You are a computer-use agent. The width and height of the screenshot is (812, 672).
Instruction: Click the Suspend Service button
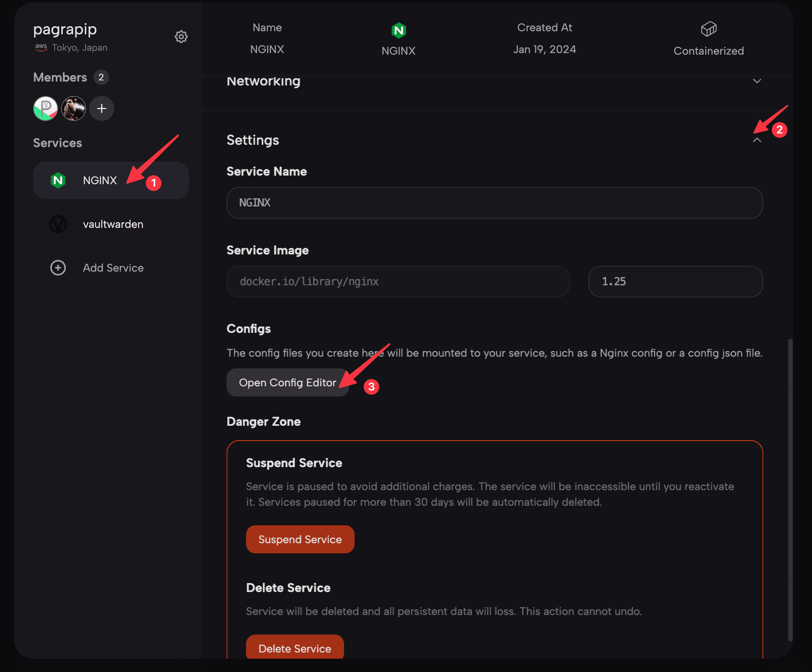pos(300,539)
